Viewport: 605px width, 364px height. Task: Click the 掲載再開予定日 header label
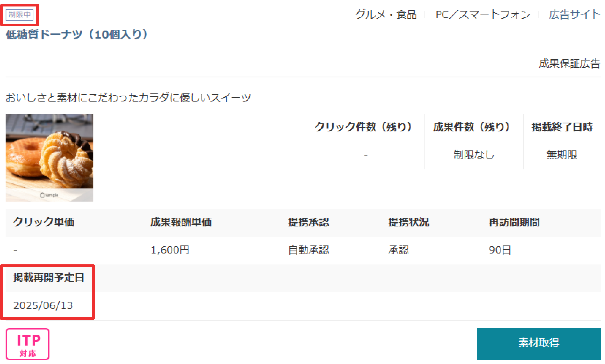(x=49, y=278)
